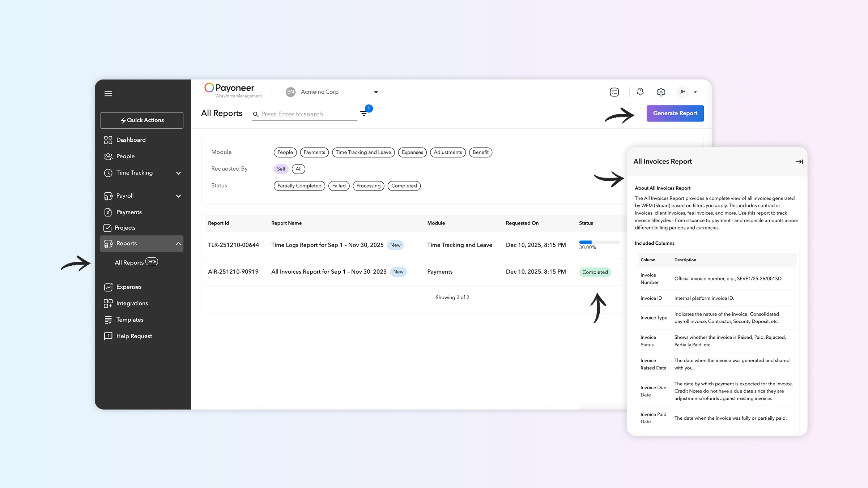The image size is (868, 488).
Task: Open the People section icon
Action: click(x=109, y=156)
